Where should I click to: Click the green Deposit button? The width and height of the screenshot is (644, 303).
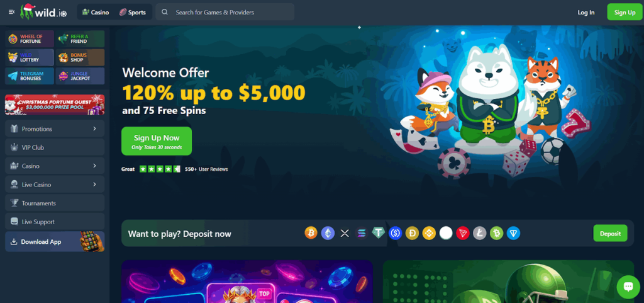tap(610, 233)
